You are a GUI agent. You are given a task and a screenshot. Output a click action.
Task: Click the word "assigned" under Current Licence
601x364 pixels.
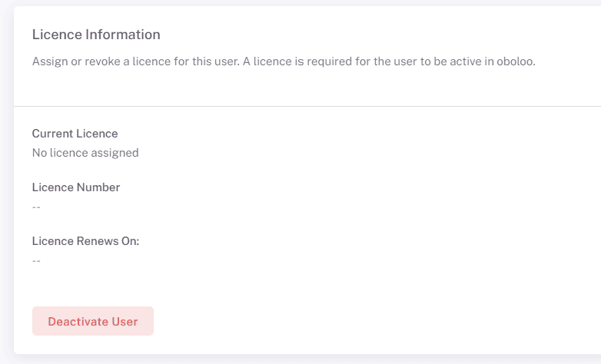pyautogui.click(x=115, y=153)
